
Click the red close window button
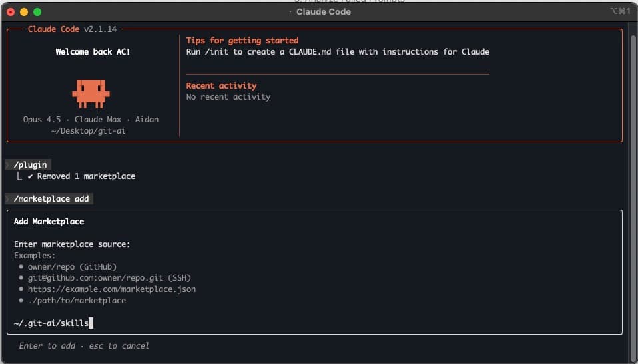coord(11,12)
